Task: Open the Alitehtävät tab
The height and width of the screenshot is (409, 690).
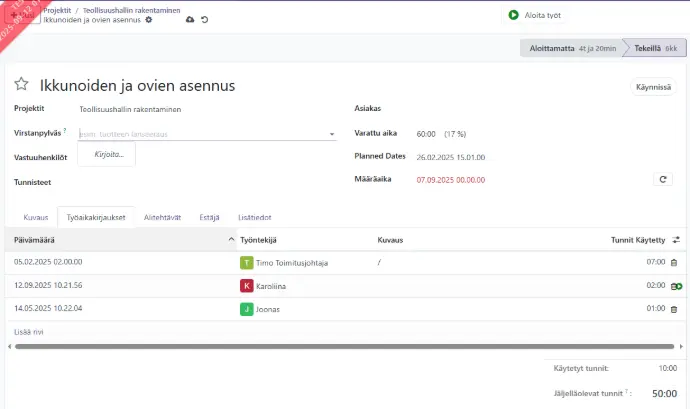Action: point(162,217)
